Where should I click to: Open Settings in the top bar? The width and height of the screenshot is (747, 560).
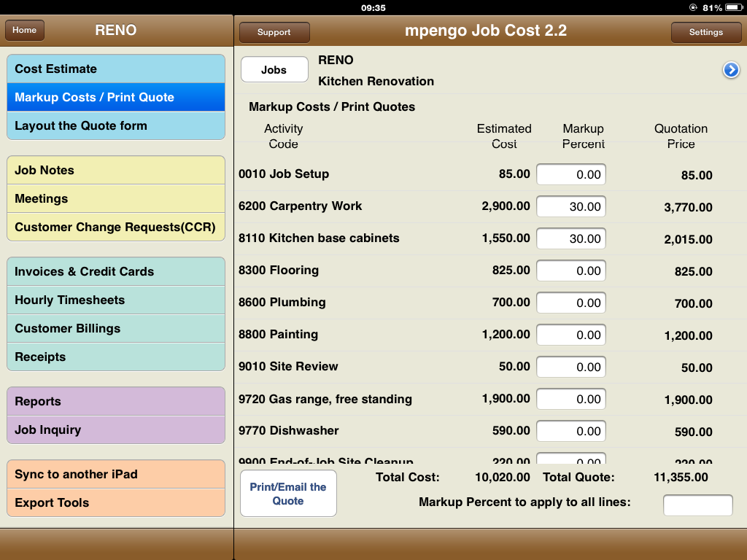[x=705, y=32]
